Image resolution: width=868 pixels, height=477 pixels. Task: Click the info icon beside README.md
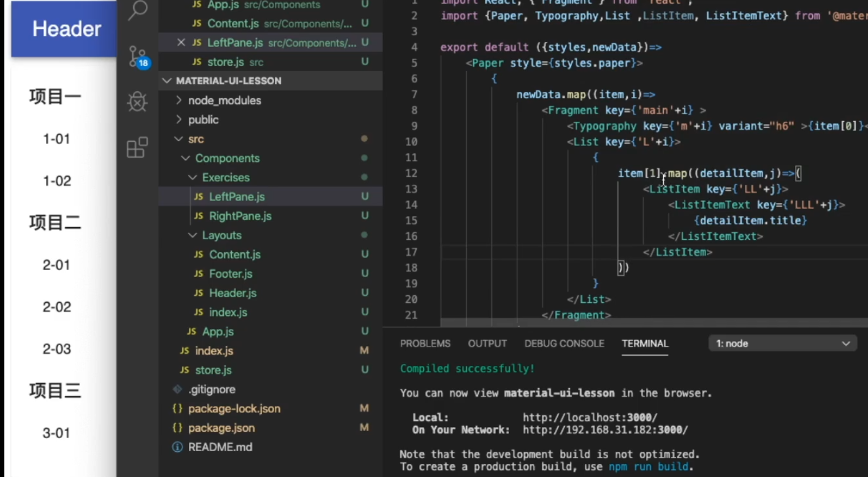point(177,447)
